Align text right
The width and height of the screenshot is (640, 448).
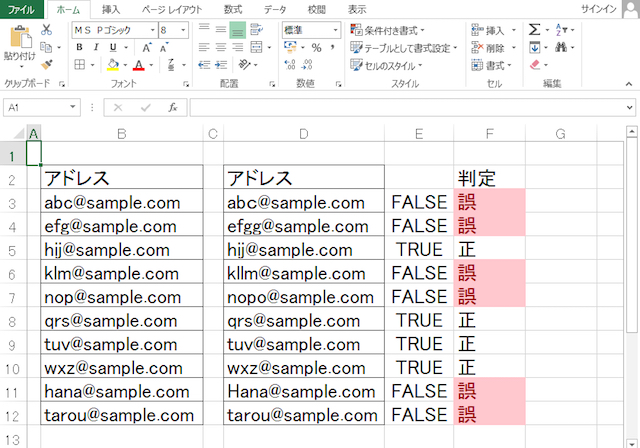click(238, 48)
